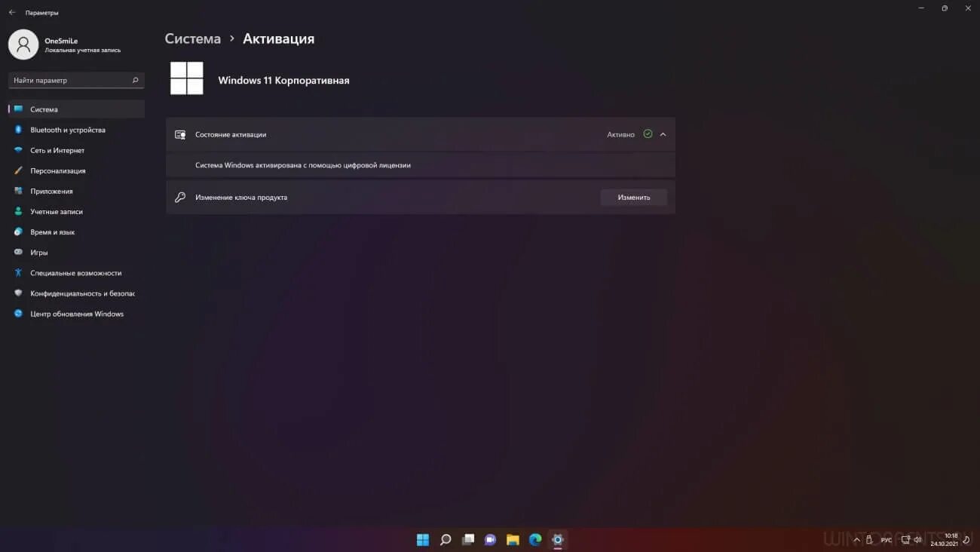Focus the Найти параметр search field

(x=76, y=80)
